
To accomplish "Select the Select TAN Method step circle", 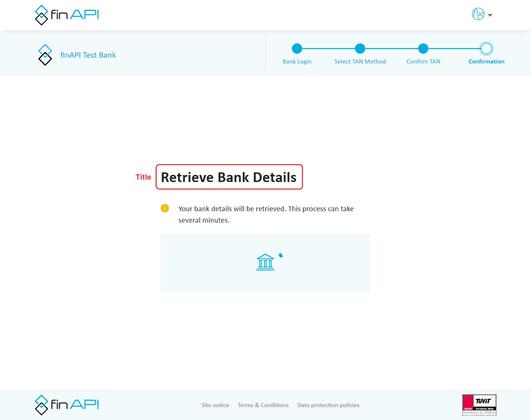I will pyautogui.click(x=360, y=48).
